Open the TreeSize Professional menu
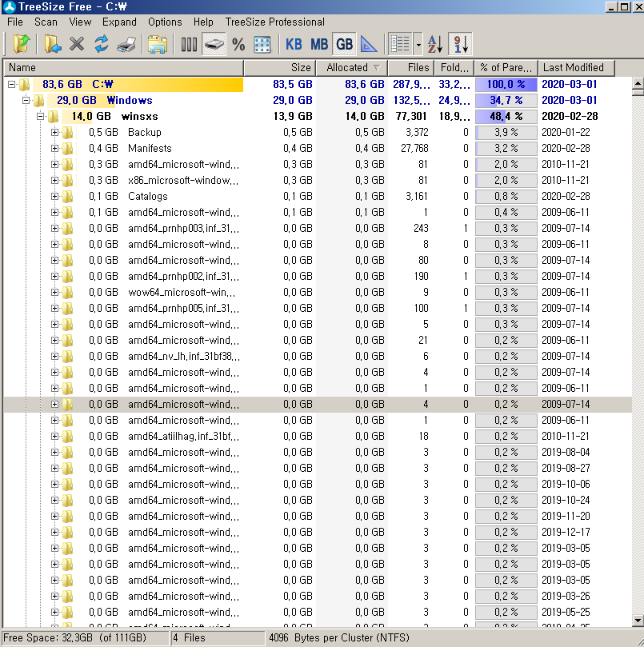This screenshot has width=644, height=647. [x=275, y=22]
